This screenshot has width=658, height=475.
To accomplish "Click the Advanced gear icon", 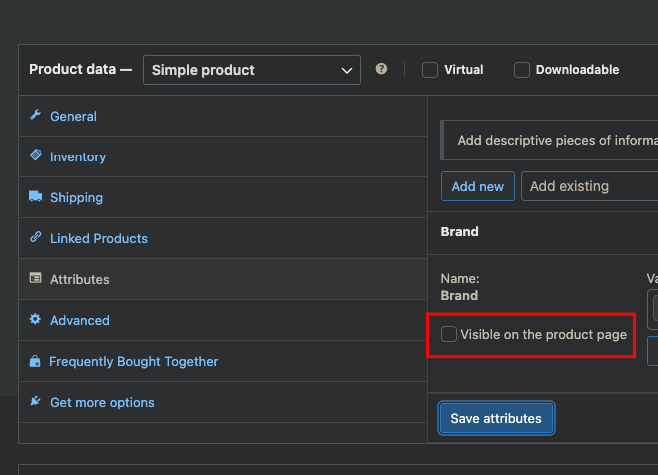I will pos(36,319).
